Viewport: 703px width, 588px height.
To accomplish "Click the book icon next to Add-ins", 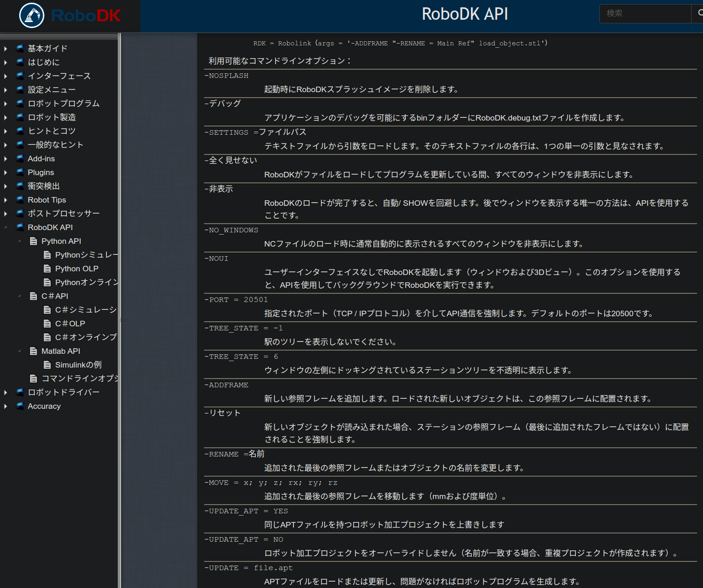I will [x=20, y=159].
